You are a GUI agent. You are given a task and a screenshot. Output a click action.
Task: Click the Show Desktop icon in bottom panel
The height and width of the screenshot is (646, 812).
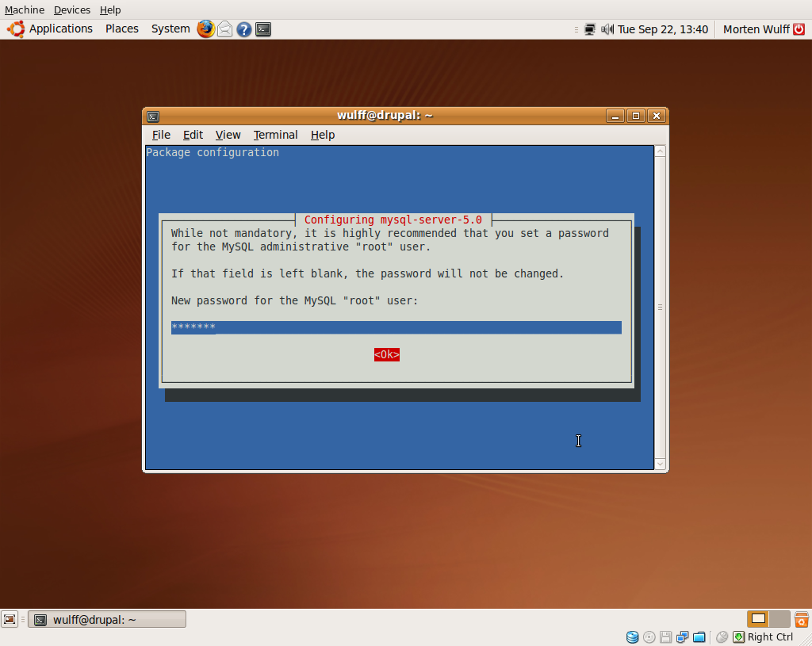point(10,619)
